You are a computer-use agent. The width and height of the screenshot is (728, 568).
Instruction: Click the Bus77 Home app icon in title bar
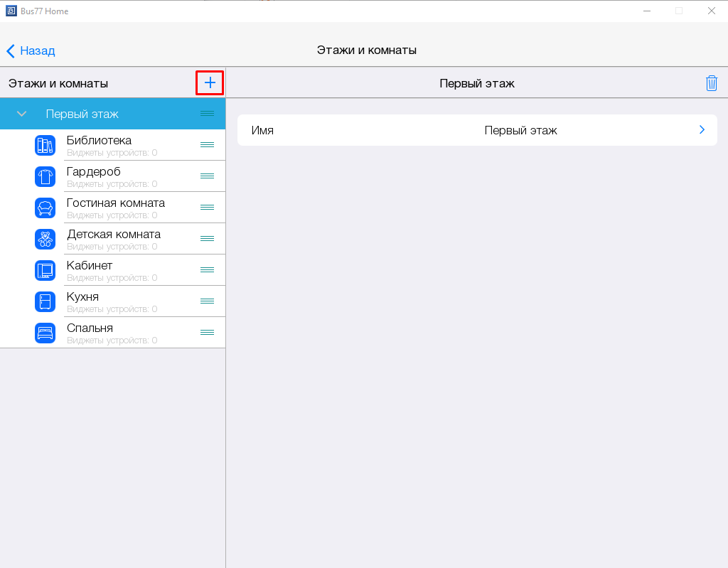pos(11,11)
